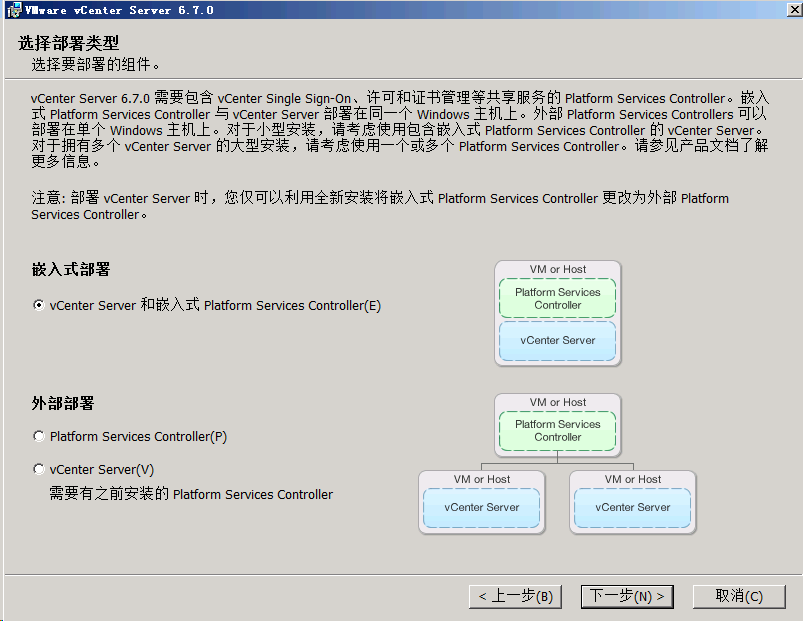Click the 嵌入式部署 section heading
The height and width of the screenshot is (621, 803).
pos(71,269)
